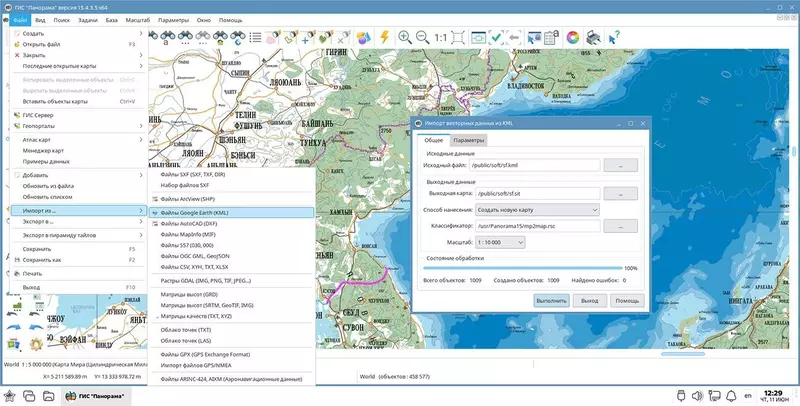
Task: Expand the Создать submenu
Action: [x=79, y=34]
